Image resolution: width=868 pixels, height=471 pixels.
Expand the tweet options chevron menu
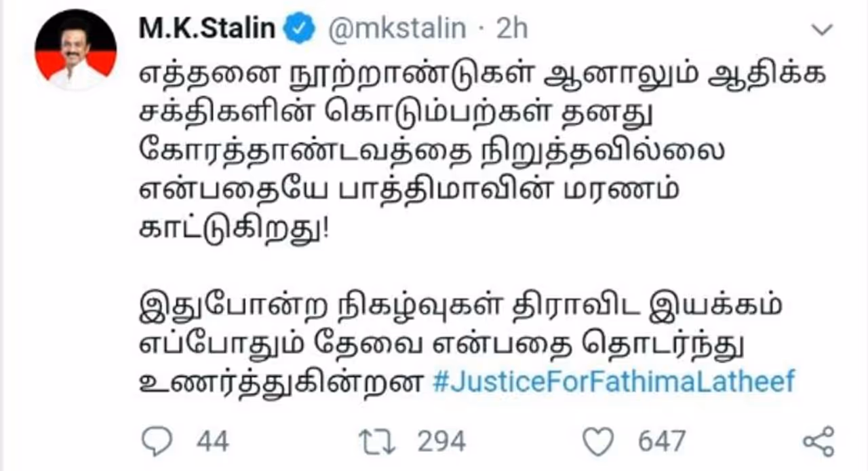pyautogui.click(x=821, y=29)
